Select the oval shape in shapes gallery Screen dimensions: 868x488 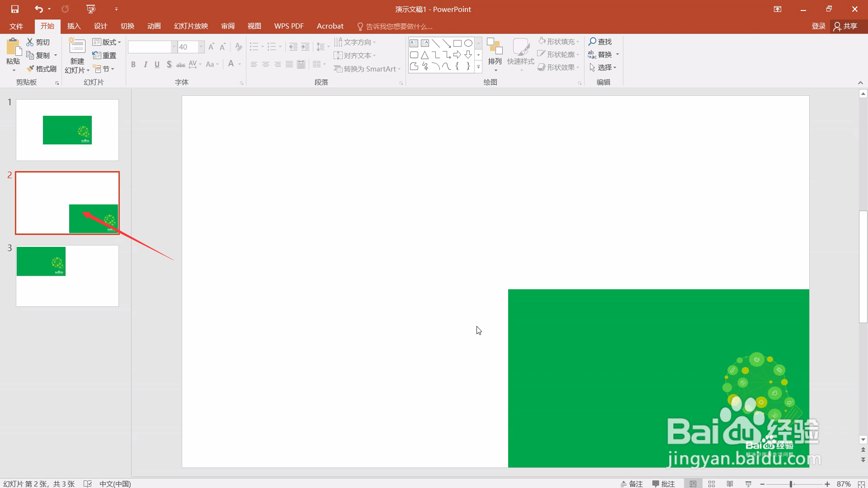[x=468, y=43]
